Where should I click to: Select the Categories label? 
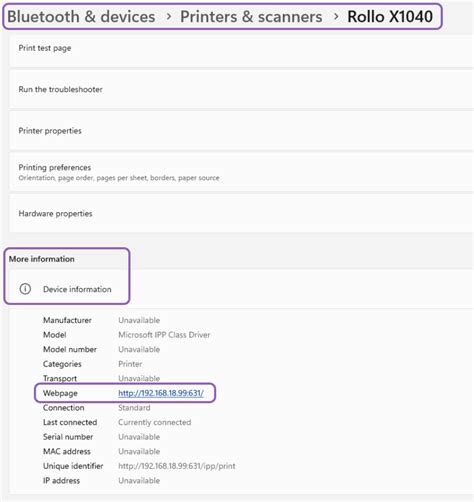click(x=62, y=364)
